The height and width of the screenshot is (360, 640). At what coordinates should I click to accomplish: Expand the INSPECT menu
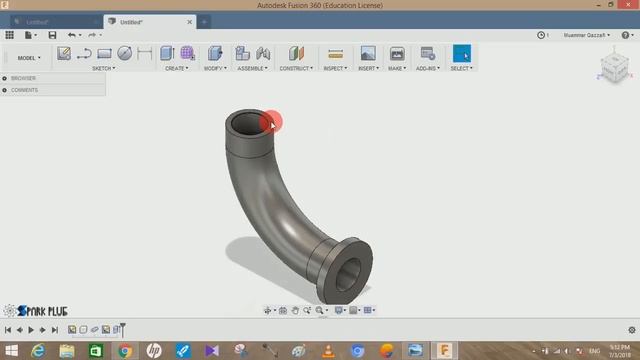coord(336,69)
